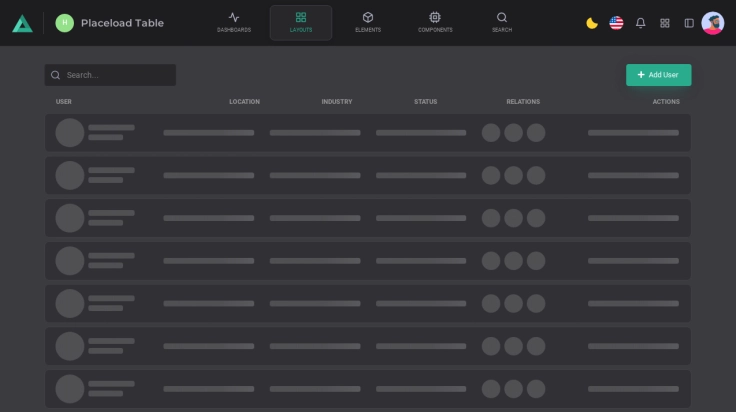
Task: Open language selector with US flag
Action: pos(616,23)
